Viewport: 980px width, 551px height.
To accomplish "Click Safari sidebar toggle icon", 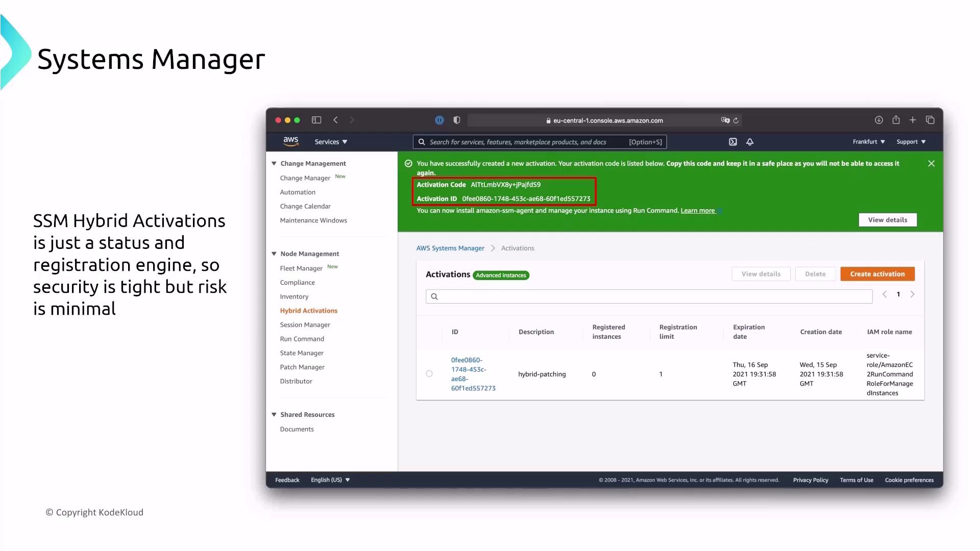I will click(316, 120).
